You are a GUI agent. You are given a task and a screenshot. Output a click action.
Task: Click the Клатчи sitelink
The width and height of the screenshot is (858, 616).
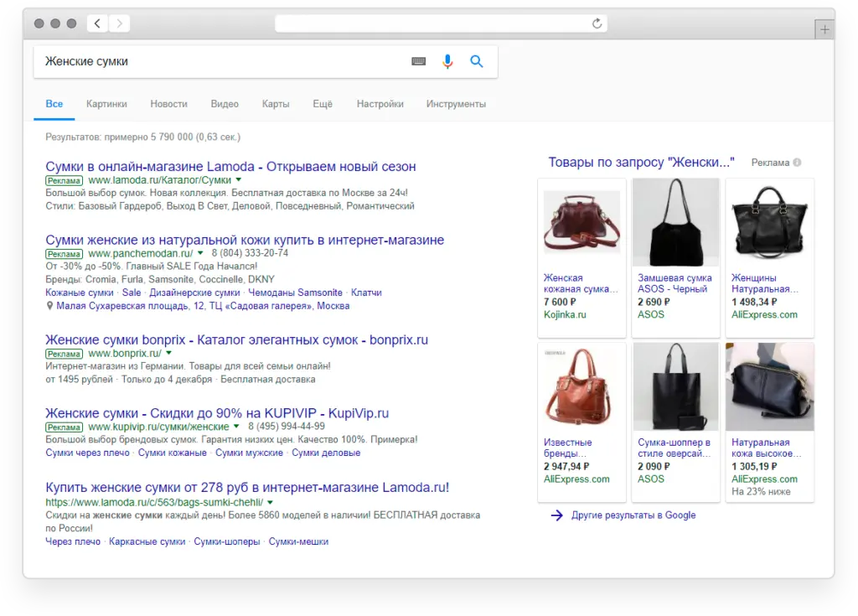point(366,293)
